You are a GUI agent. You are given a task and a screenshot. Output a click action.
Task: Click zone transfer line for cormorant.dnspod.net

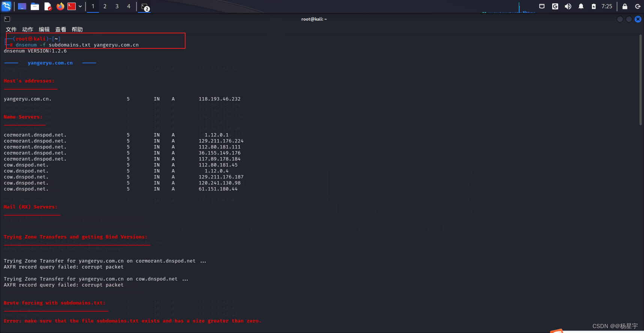(105, 261)
